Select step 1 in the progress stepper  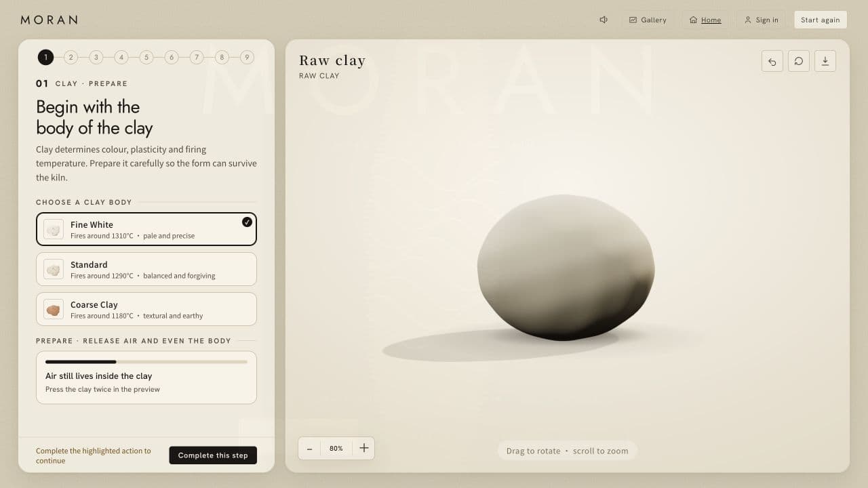pos(45,58)
